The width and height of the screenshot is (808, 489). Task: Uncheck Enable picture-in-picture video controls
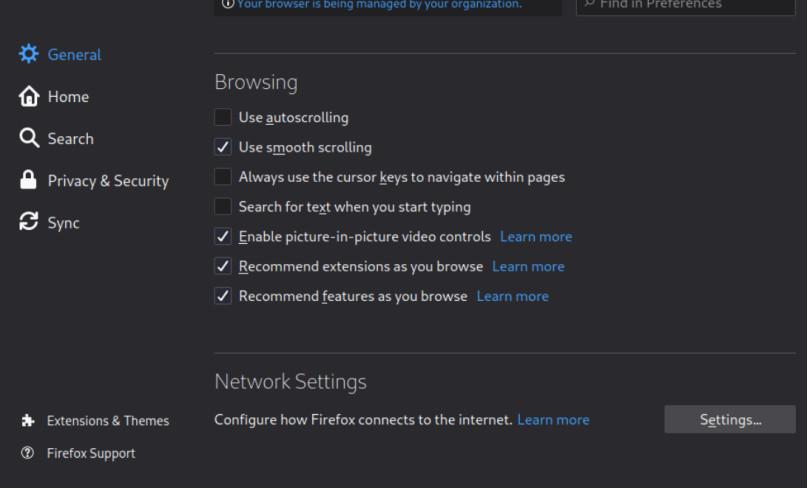[x=223, y=237]
